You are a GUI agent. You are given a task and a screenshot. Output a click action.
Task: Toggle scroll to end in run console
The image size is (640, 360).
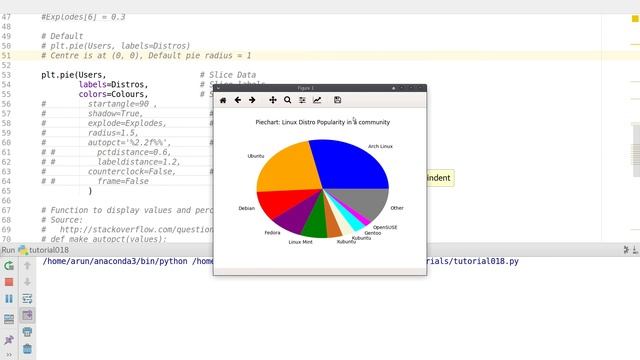click(x=27, y=315)
